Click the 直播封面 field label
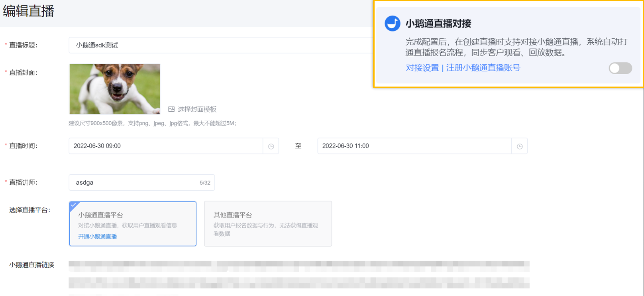Viewport: 644px width, 296px height. point(23,73)
